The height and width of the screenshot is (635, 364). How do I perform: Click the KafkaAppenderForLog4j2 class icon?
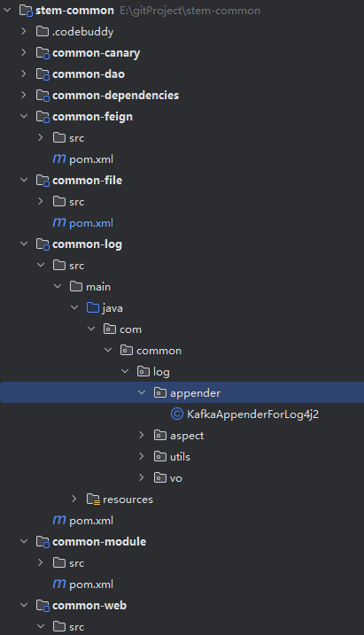(x=177, y=414)
